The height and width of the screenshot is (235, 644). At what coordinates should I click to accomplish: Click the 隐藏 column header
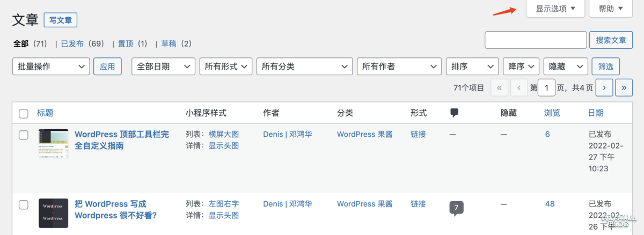tap(508, 113)
